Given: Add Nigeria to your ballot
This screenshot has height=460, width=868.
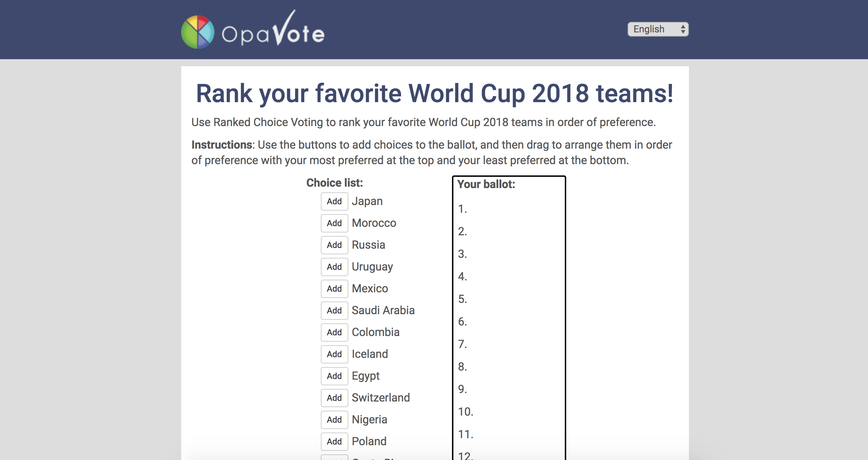Looking at the screenshot, I should tap(334, 420).
